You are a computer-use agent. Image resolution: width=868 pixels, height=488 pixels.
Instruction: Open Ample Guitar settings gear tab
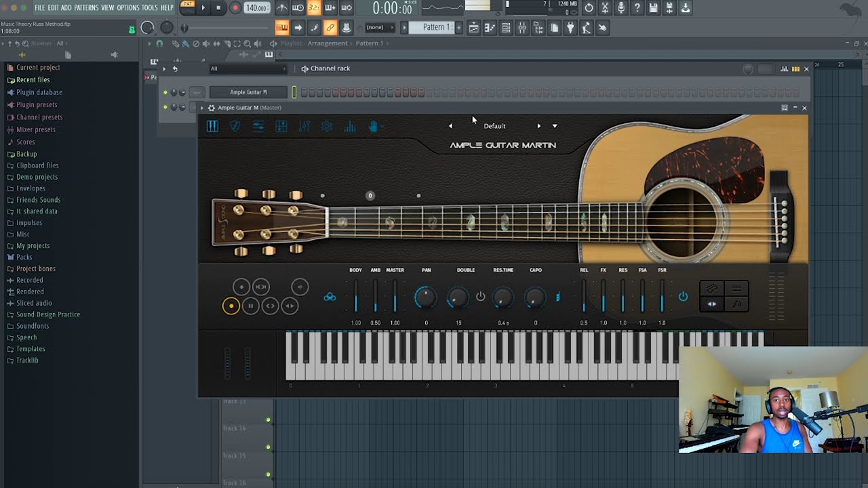[x=327, y=126]
